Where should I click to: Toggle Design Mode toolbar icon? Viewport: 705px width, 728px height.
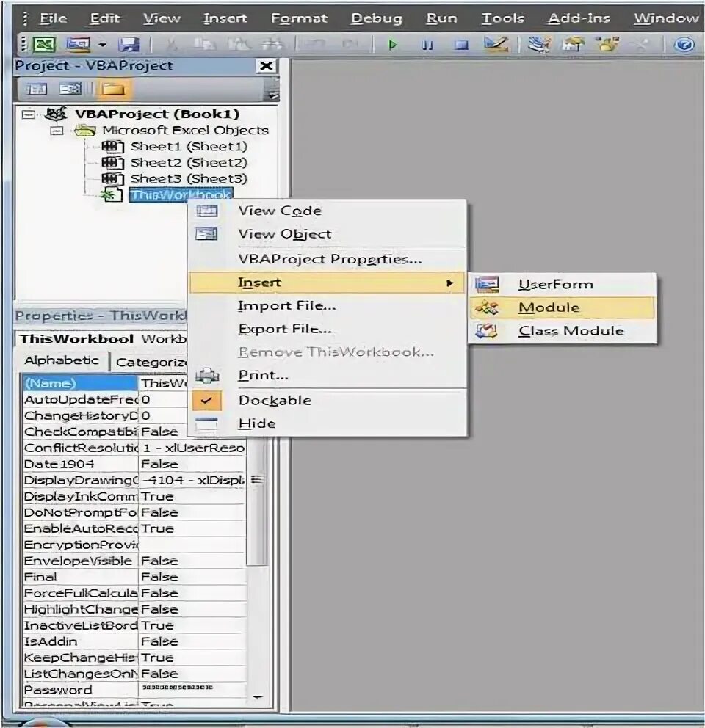point(496,45)
